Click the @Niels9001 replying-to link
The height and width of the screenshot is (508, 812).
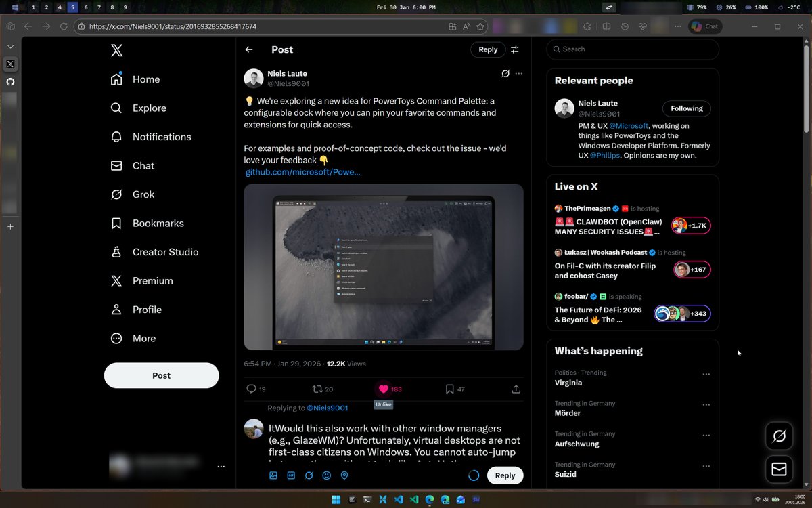(x=328, y=408)
